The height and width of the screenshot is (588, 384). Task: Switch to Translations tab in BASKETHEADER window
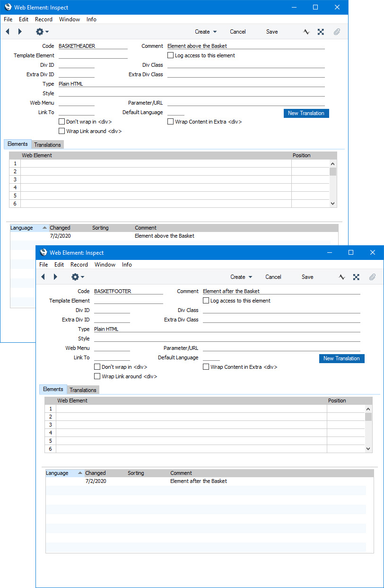pyautogui.click(x=47, y=145)
